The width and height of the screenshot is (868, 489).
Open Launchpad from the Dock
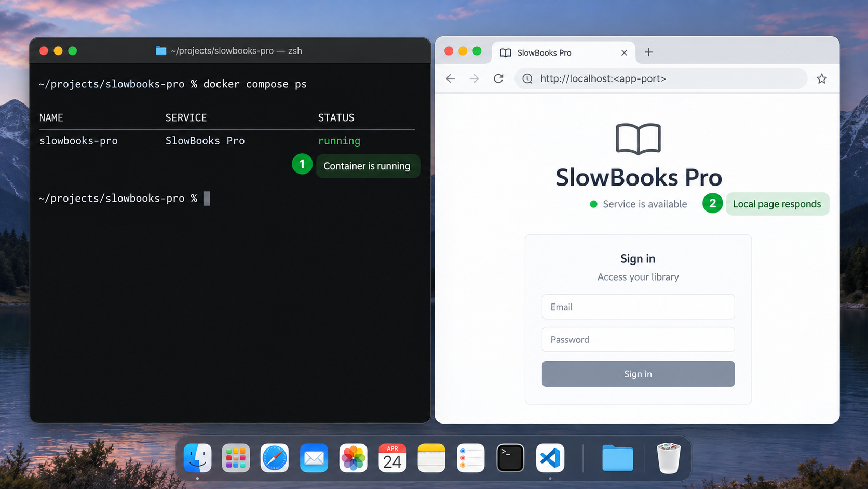[x=236, y=458]
